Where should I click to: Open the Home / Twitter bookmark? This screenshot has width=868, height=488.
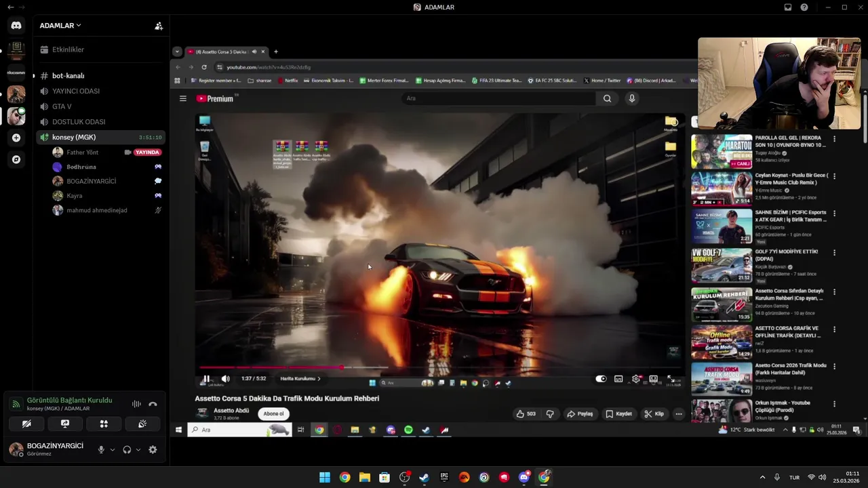[602, 81]
